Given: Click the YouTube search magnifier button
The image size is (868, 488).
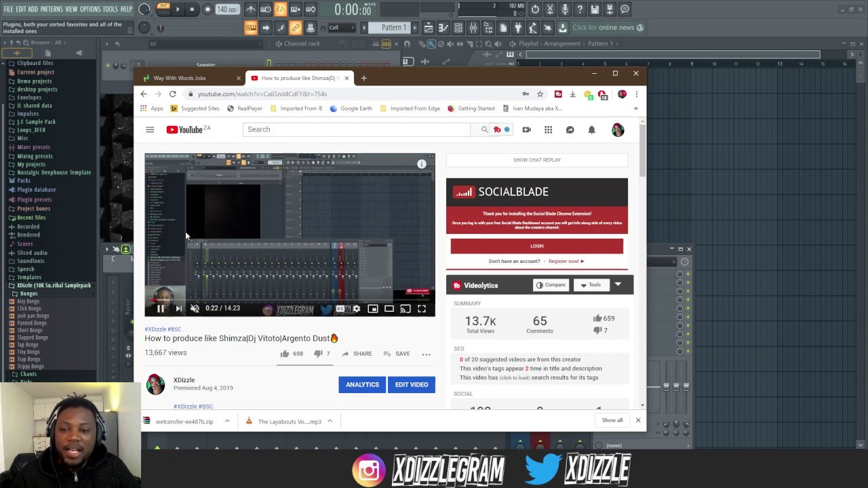Looking at the screenshot, I should pyautogui.click(x=484, y=129).
